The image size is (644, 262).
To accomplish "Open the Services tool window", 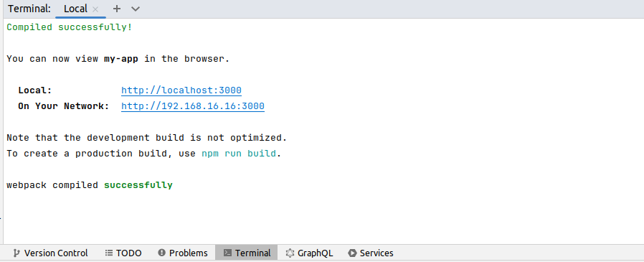I will click(x=371, y=253).
